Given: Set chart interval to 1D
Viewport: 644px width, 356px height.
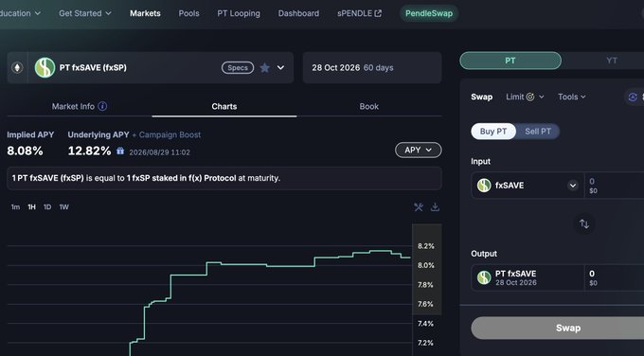Looking at the screenshot, I should [x=47, y=207].
